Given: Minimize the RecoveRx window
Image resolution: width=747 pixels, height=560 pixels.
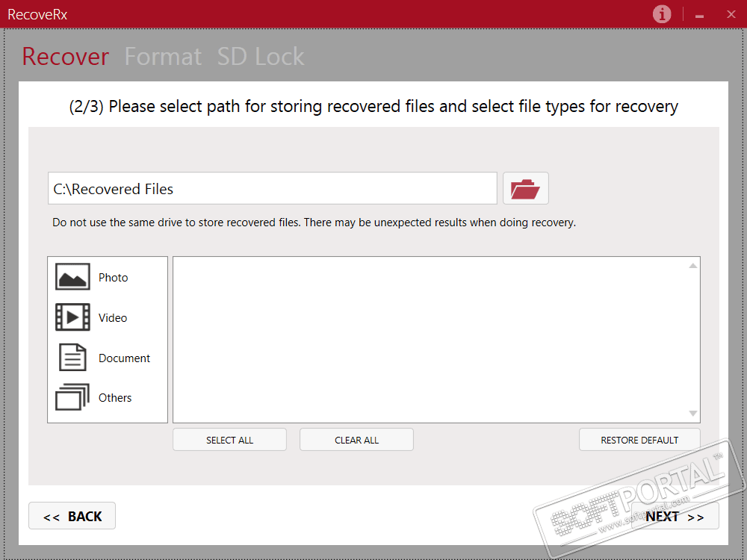Looking at the screenshot, I should (x=699, y=15).
